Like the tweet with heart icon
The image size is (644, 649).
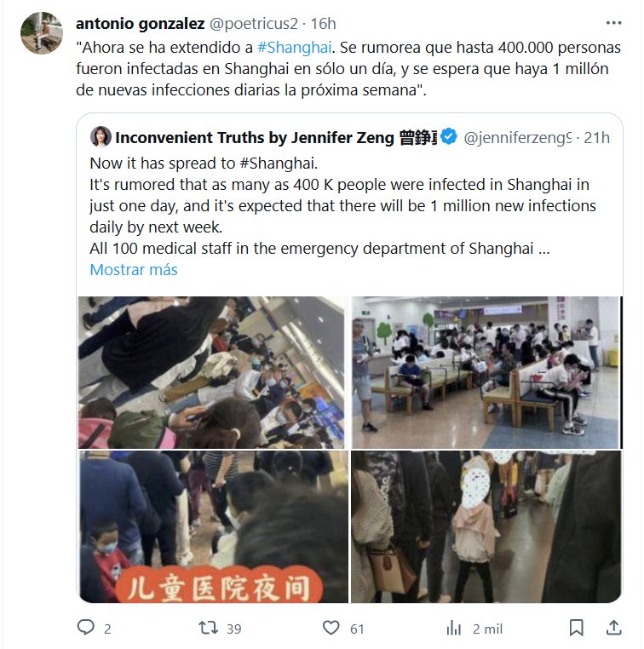click(331, 628)
